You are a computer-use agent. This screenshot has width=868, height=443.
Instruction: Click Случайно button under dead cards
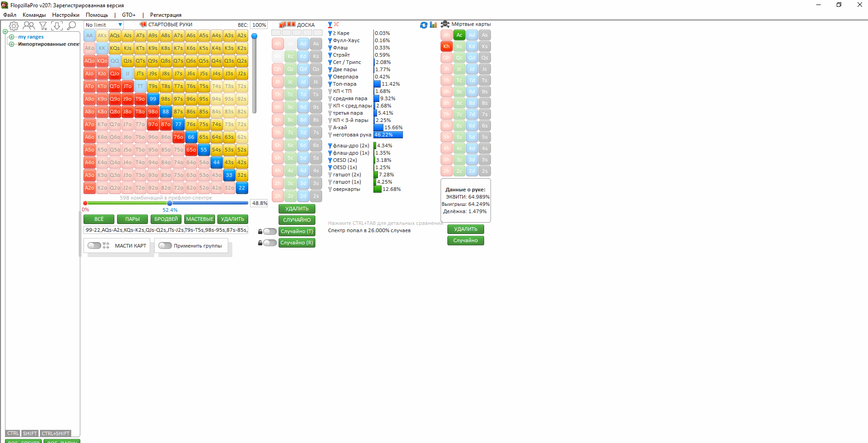pyautogui.click(x=466, y=240)
